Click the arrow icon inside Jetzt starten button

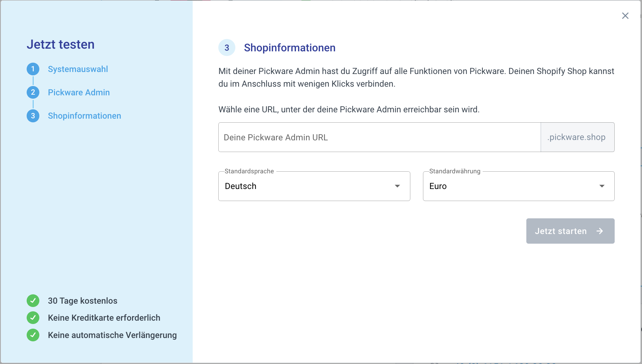tap(600, 231)
